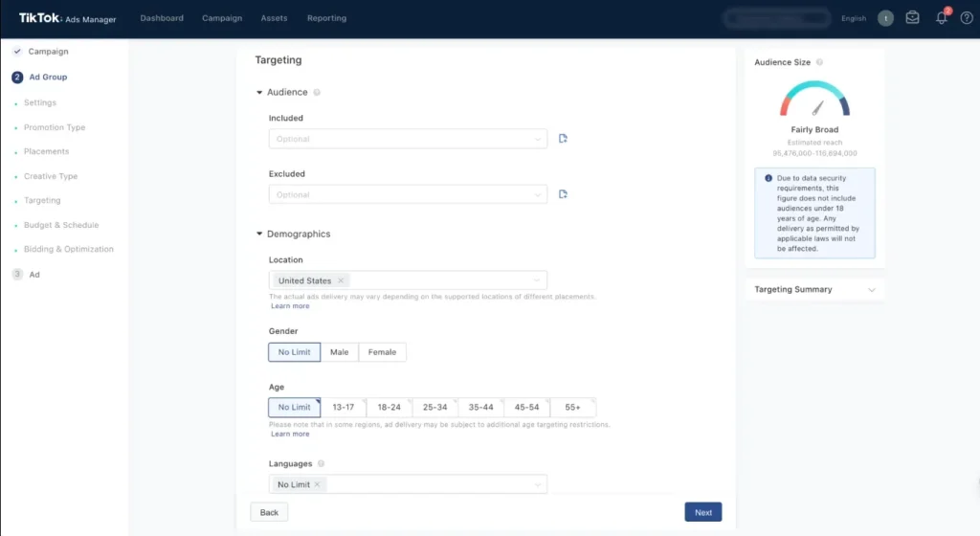
Task: Click the Campaign step in sidebar
Action: coord(48,52)
